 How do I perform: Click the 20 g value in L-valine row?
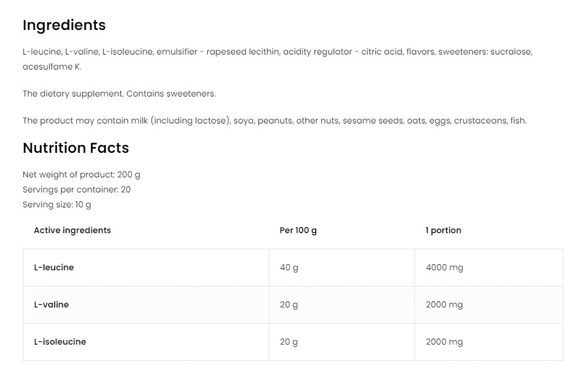tap(289, 304)
